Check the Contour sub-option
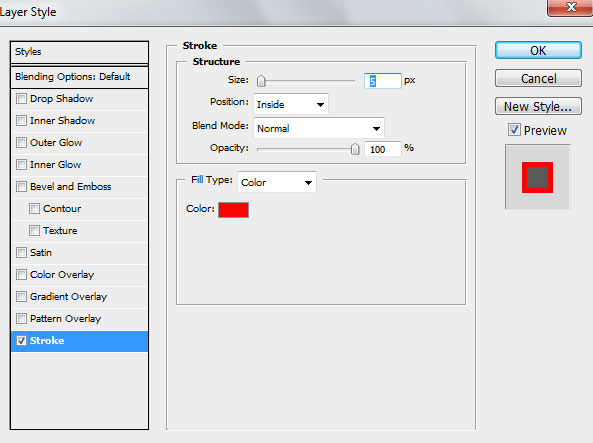 (34, 208)
